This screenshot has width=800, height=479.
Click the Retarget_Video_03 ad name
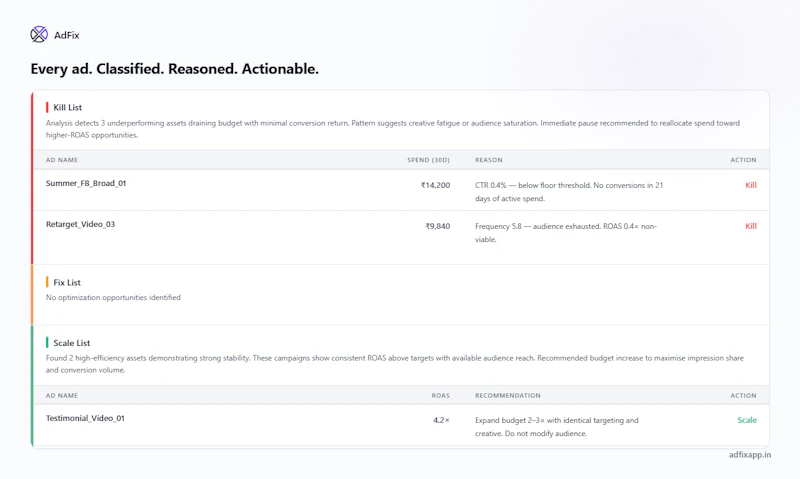[80, 224]
